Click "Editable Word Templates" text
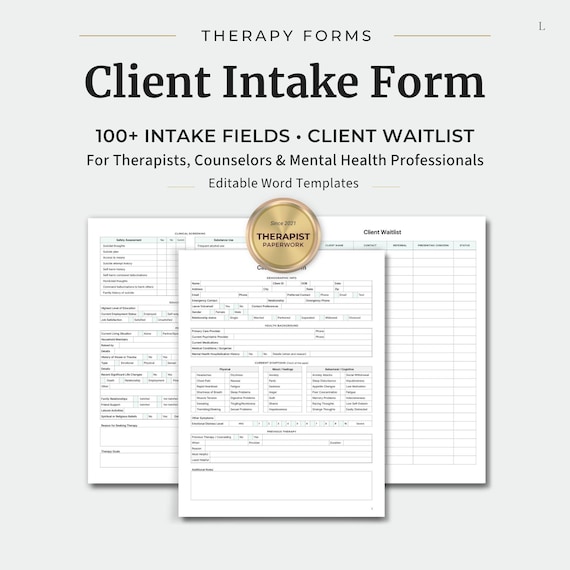The height and width of the screenshot is (570, 570). click(x=284, y=183)
